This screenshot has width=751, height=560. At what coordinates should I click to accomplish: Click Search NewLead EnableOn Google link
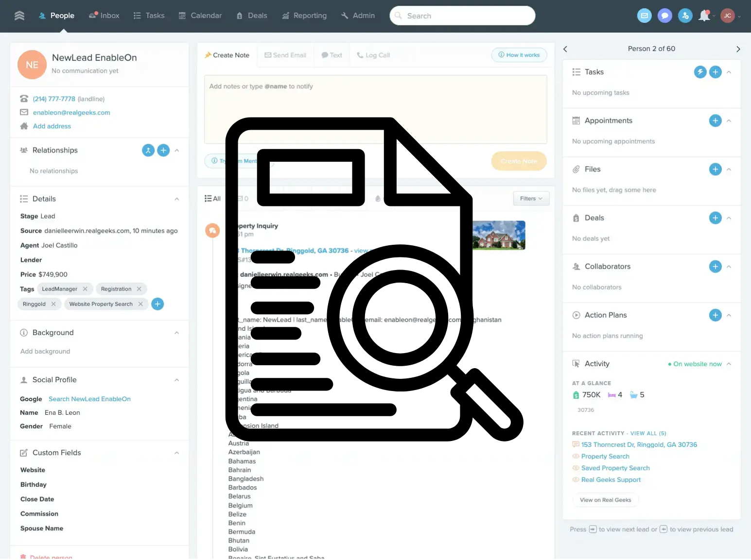tap(89, 399)
